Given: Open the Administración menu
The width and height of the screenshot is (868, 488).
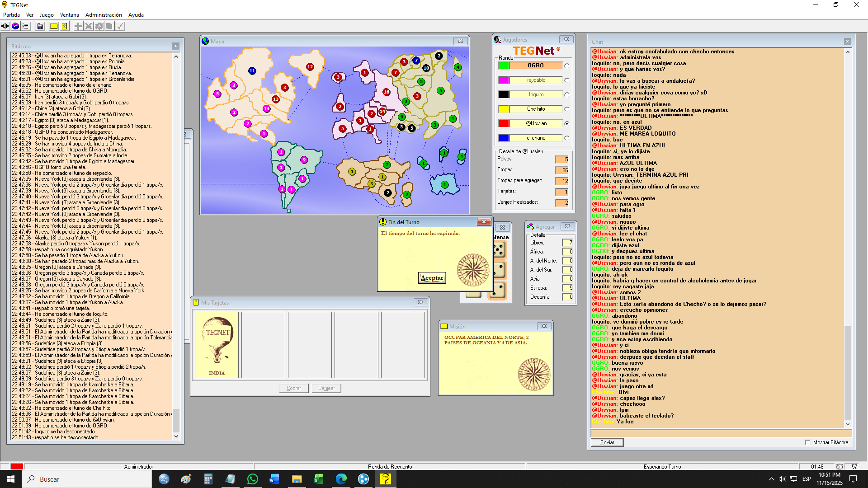Looking at the screenshot, I should pyautogui.click(x=104, y=15).
